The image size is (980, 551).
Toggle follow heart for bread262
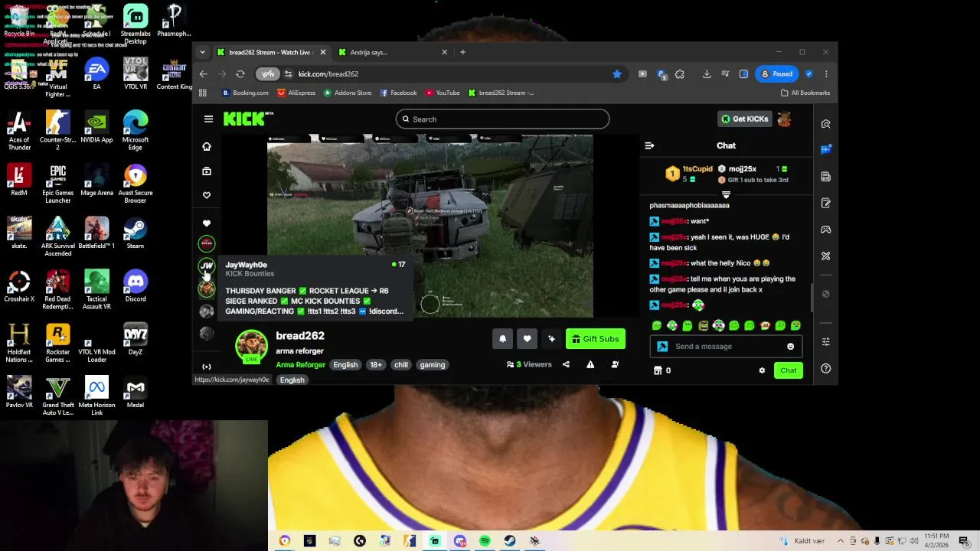click(x=527, y=339)
